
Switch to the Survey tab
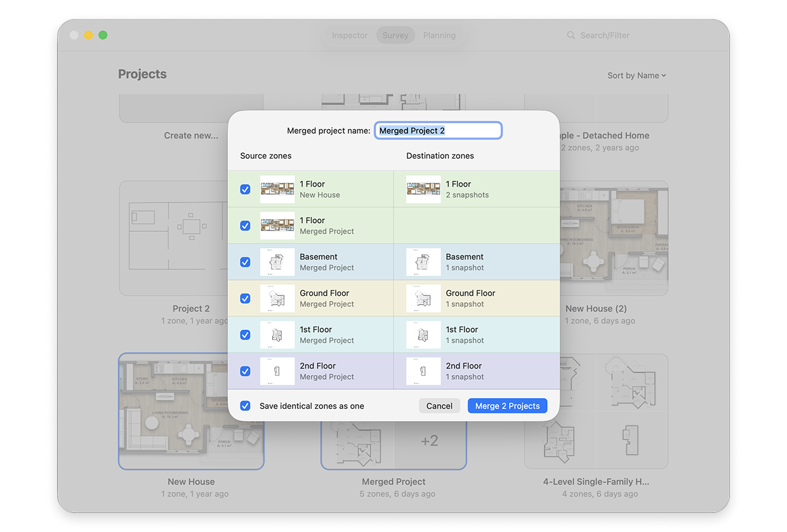coord(395,36)
